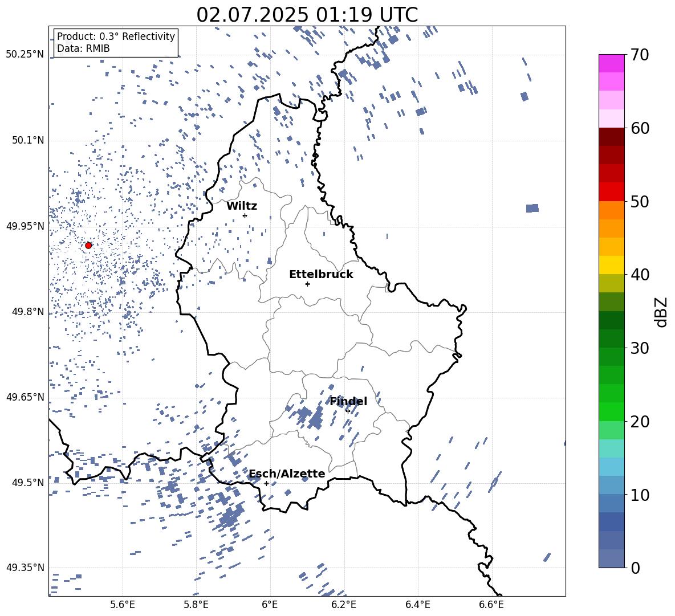Click the 49.5°N latitude label

(28, 482)
